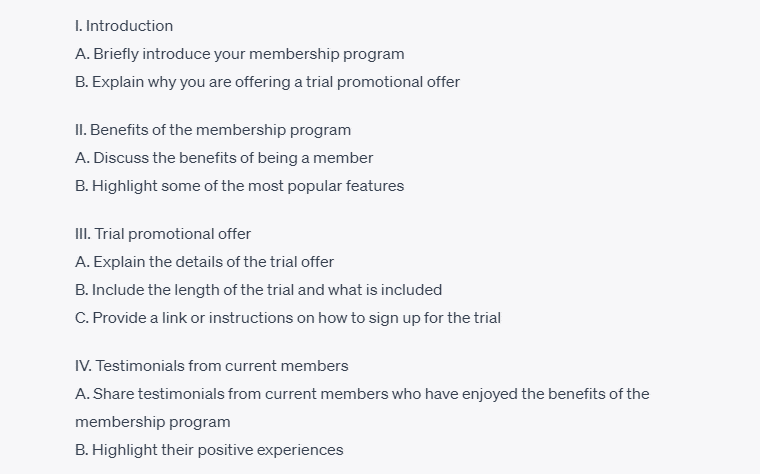This screenshot has height=474, width=760.
Task: Click 'C. Provide a link or instructions' line
Action: pyautogui.click(x=288, y=318)
